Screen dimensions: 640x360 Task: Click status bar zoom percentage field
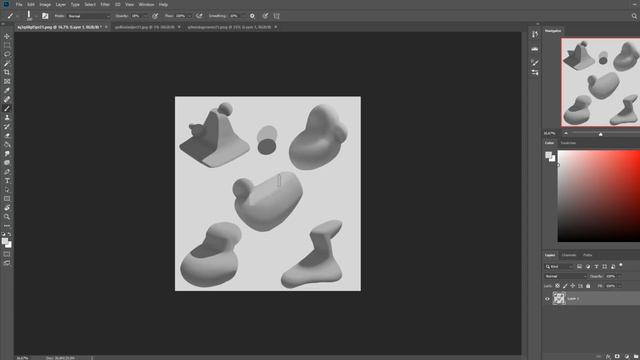coord(23,358)
